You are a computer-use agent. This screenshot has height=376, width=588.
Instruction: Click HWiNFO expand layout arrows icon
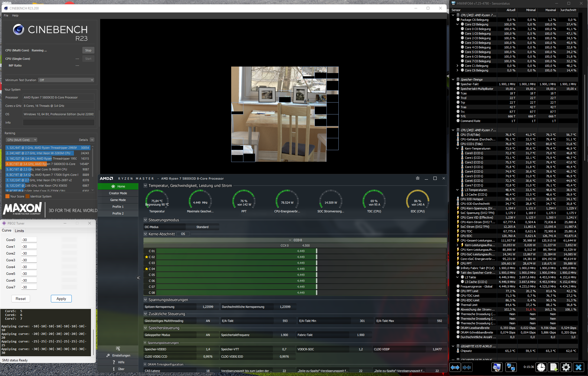(x=455, y=367)
